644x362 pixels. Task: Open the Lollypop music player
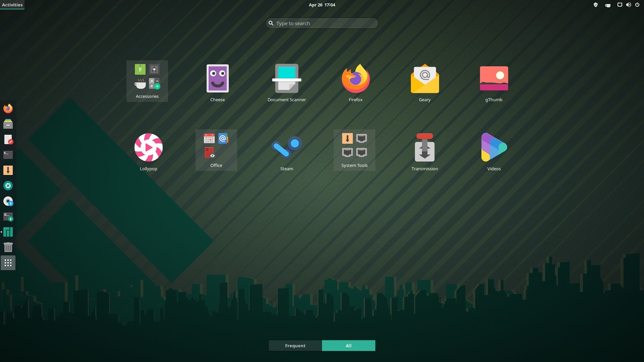pyautogui.click(x=148, y=147)
